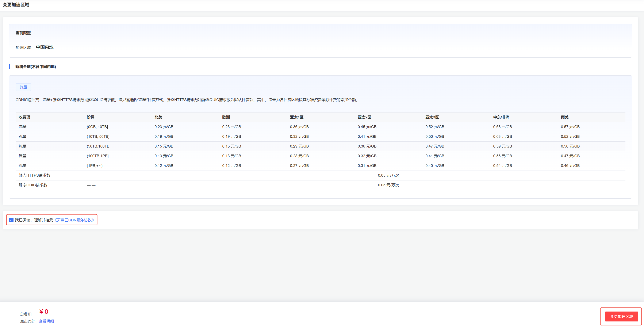Click the 0.47 元/GB cell in 亚太3区 column
The image size is (644, 328).
tap(434, 146)
